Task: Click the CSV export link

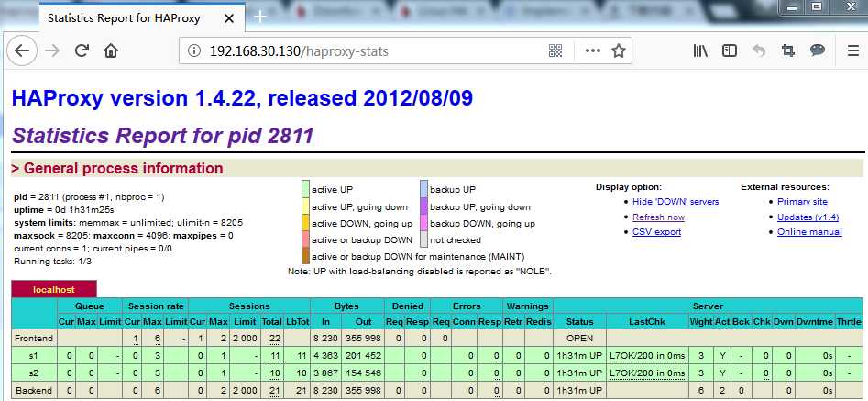Action: tap(656, 232)
